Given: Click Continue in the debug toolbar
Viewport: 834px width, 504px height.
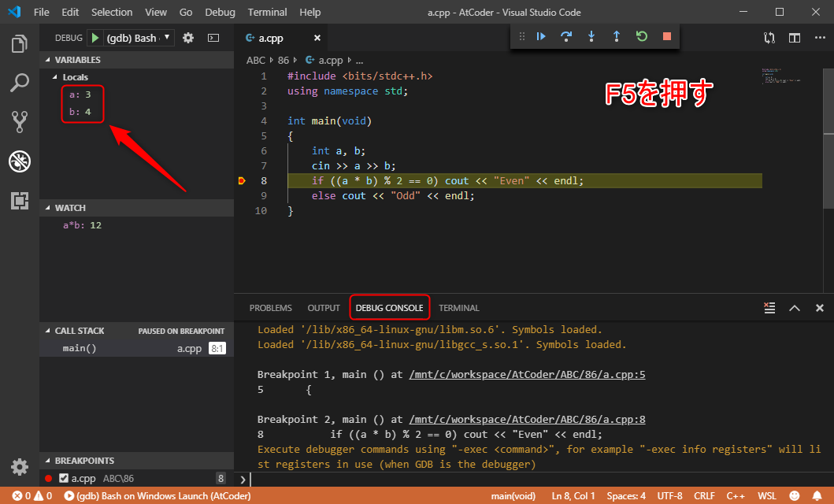Looking at the screenshot, I should click(541, 36).
